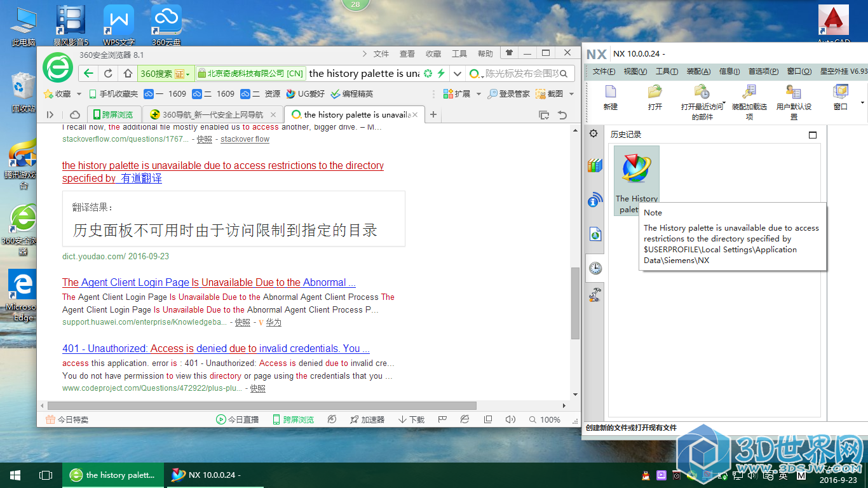This screenshot has width=868, height=488.
Task: Open 360 browser skin shirt icon
Action: coord(509,53)
